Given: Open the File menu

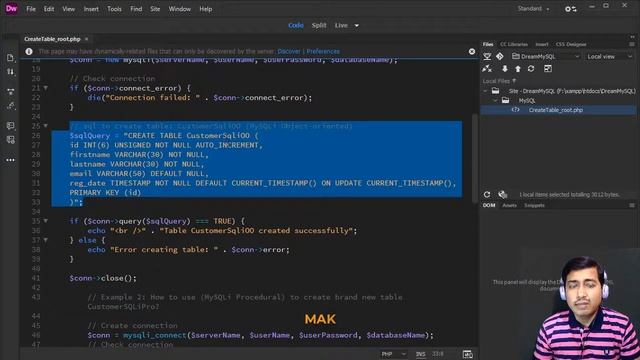Looking at the screenshot, I should [x=31, y=9].
